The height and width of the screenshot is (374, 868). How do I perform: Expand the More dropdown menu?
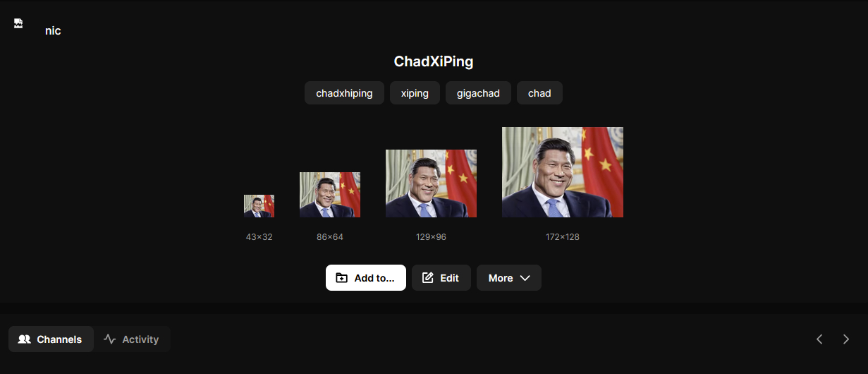click(x=509, y=278)
